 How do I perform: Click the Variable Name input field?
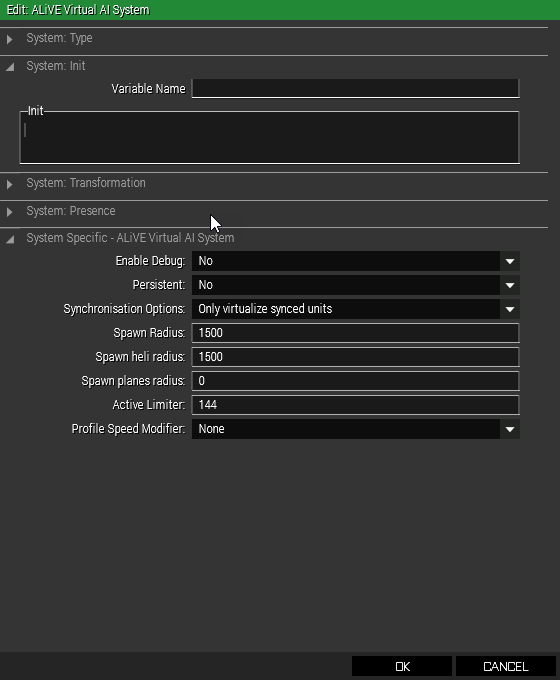click(355, 88)
